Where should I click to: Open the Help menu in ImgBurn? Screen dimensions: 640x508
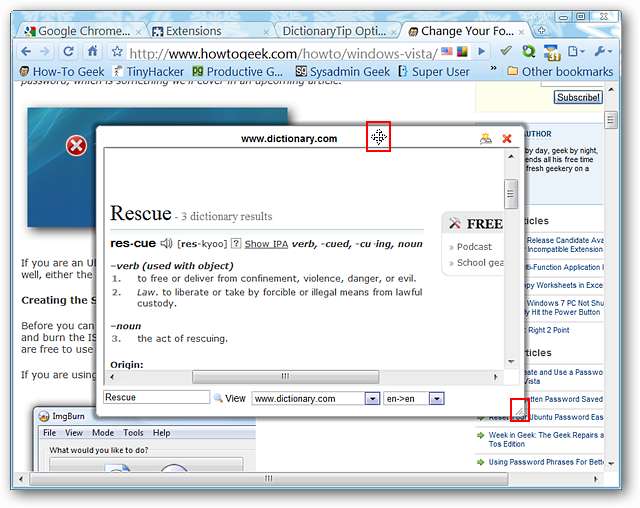162,433
